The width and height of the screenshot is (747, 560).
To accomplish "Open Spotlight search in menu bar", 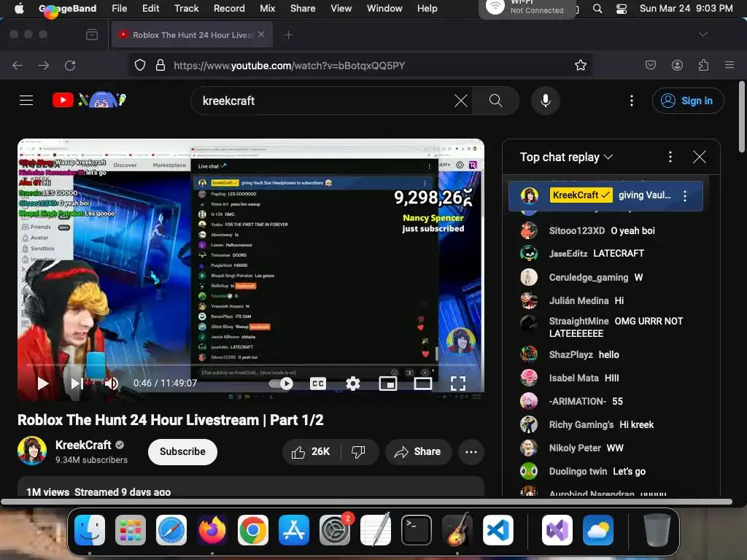I will point(597,9).
